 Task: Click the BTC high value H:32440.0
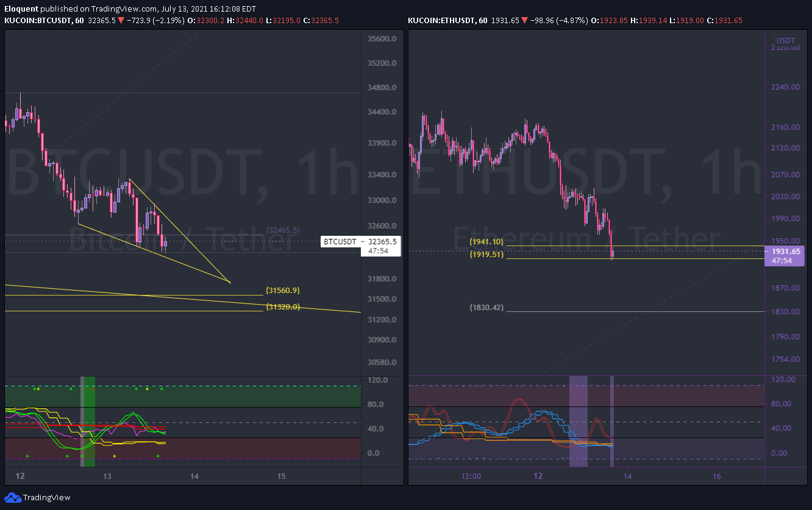pyautogui.click(x=245, y=20)
